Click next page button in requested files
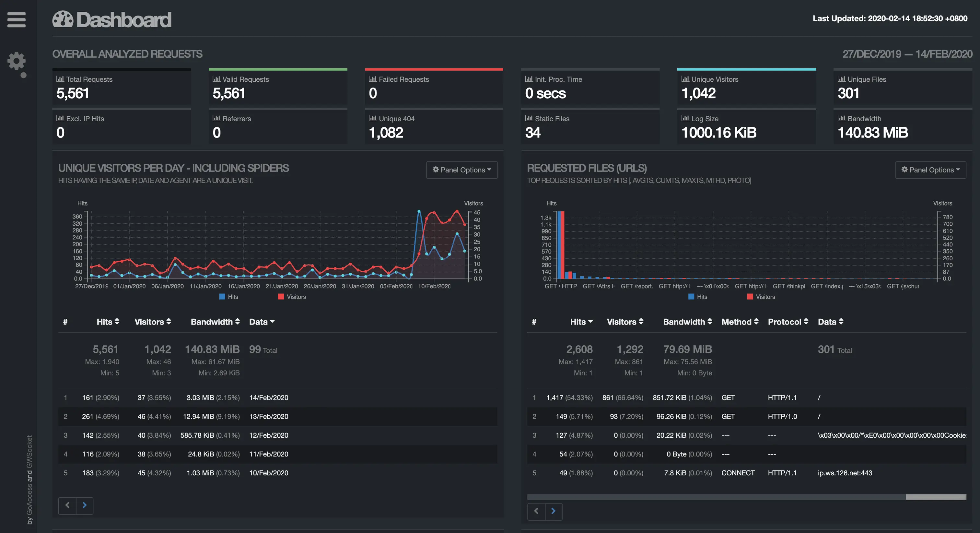Viewport: 980px width, 533px height. point(554,511)
